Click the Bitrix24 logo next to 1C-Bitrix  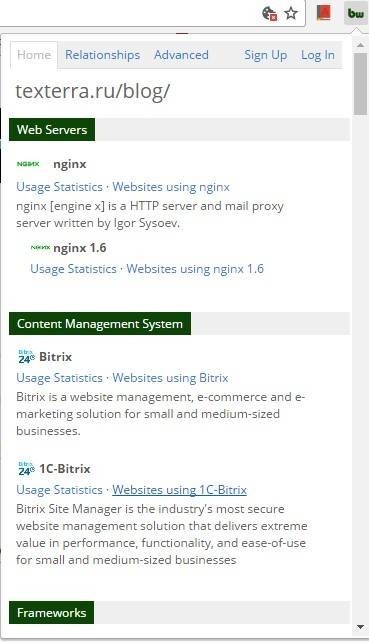[27, 469]
